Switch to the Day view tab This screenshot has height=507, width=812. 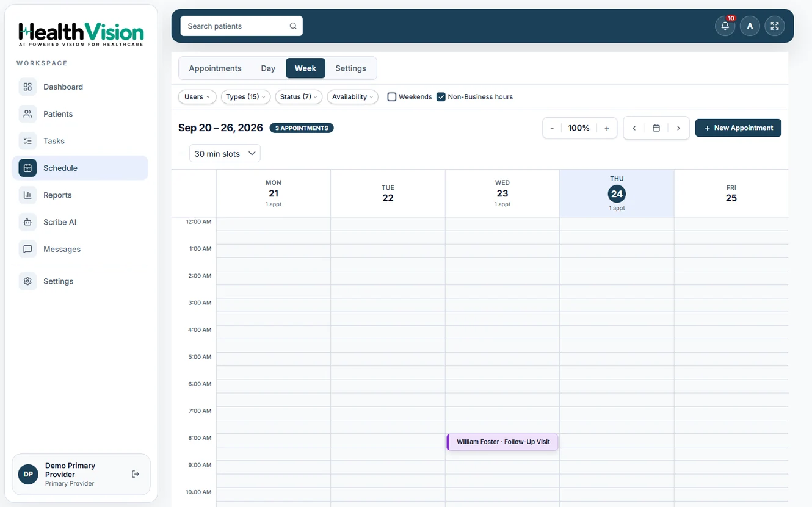click(x=268, y=68)
